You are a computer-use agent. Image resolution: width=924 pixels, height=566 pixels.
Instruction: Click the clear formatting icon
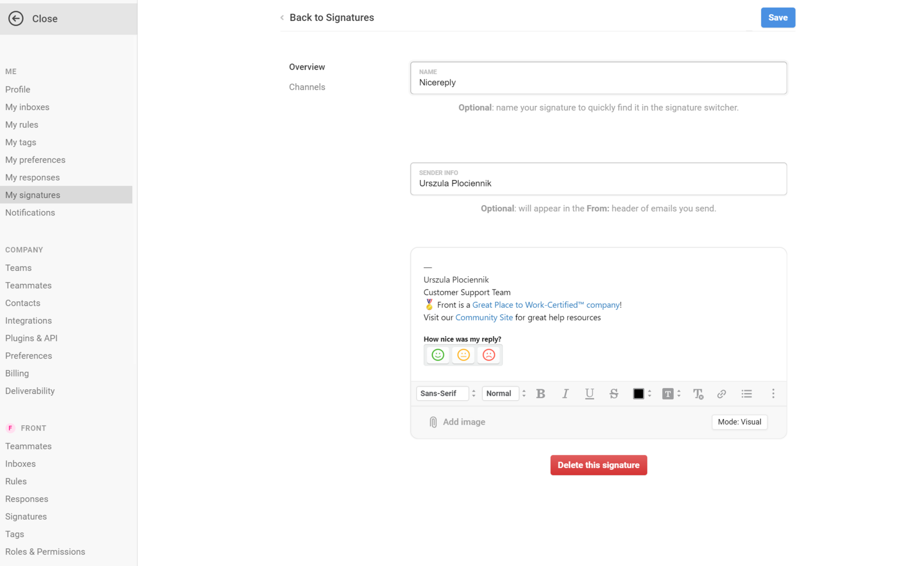click(x=698, y=394)
